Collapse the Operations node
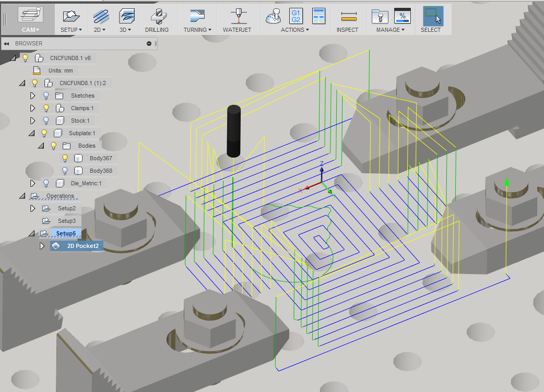Screen dimensions: 544x392 tap(22, 196)
